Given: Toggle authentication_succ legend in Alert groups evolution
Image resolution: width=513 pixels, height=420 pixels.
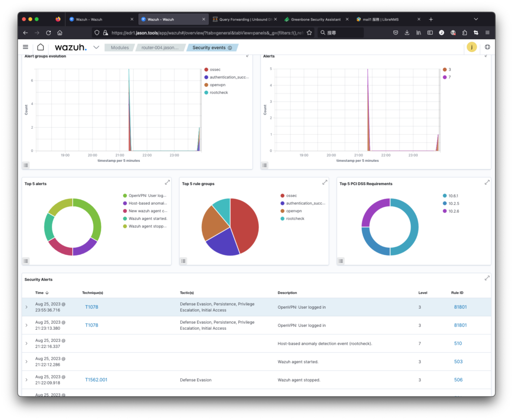Looking at the screenshot, I should tap(226, 77).
